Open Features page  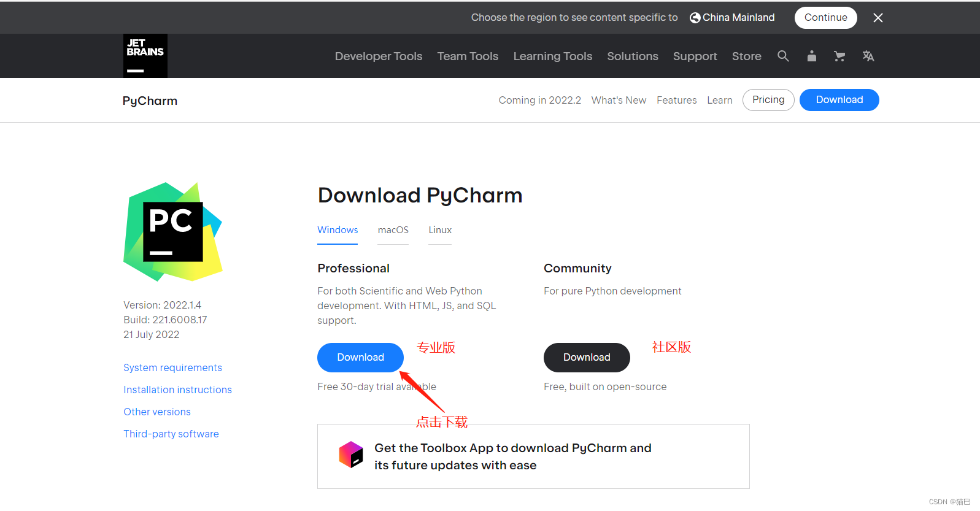[677, 100]
